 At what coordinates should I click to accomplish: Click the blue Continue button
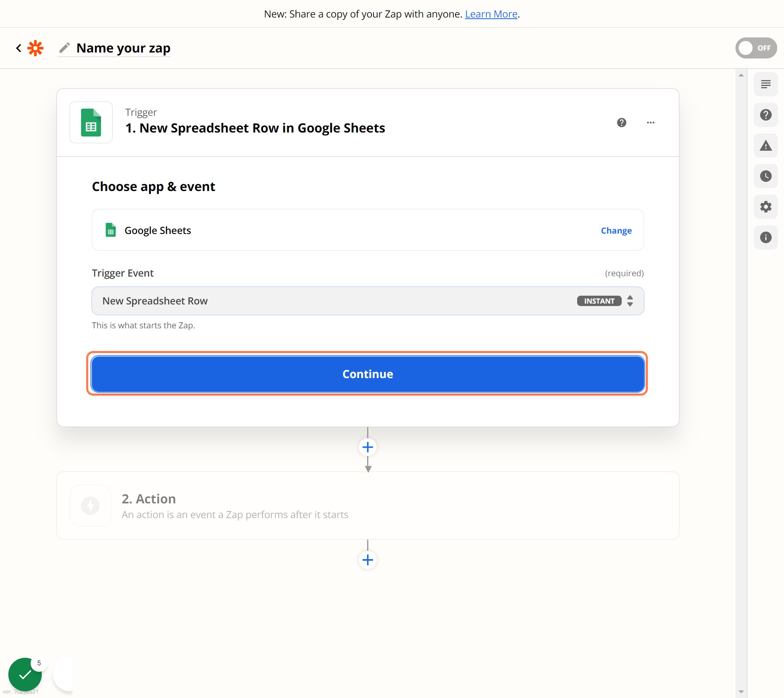368,374
